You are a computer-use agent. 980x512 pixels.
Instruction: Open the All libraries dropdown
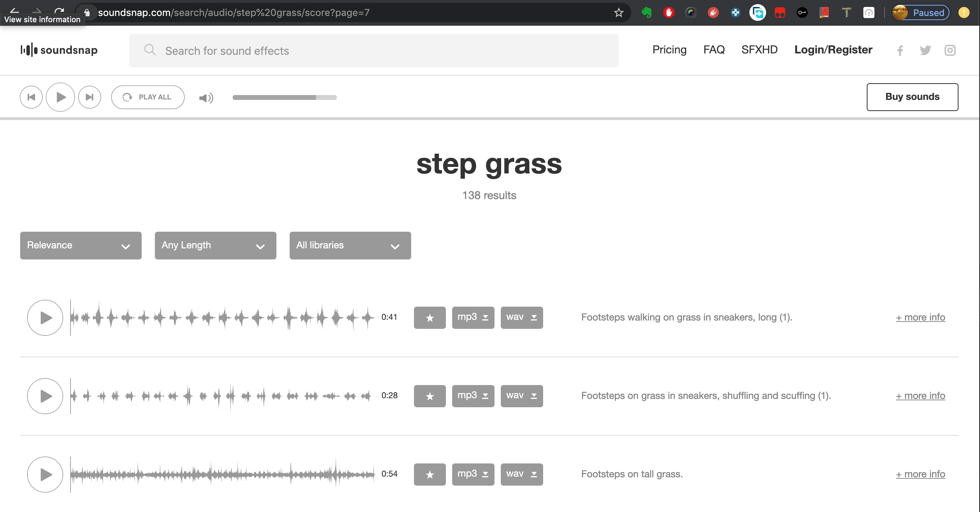[350, 245]
